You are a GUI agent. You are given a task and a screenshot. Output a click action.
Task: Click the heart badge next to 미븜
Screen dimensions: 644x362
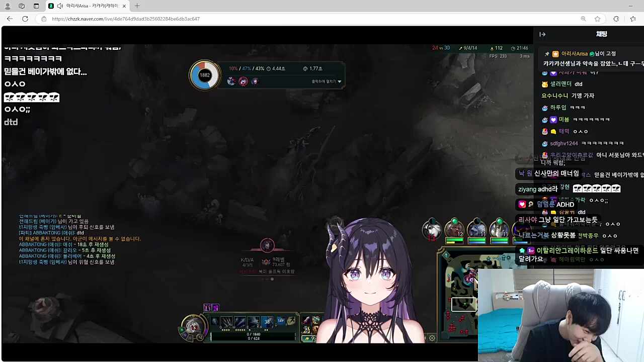point(553,120)
